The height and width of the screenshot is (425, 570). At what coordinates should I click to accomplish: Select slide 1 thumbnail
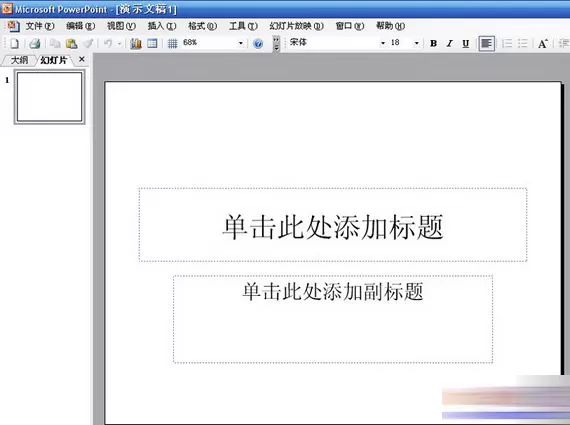click(49, 97)
